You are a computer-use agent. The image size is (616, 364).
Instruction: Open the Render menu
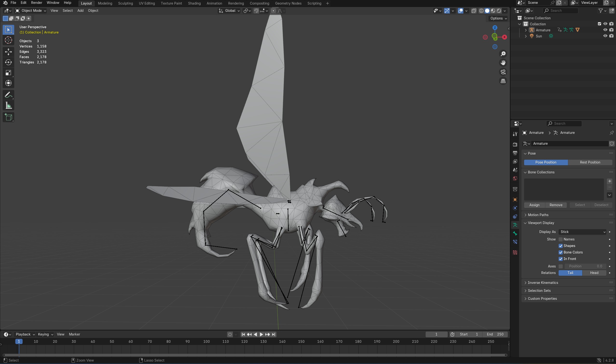pos(36,3)
